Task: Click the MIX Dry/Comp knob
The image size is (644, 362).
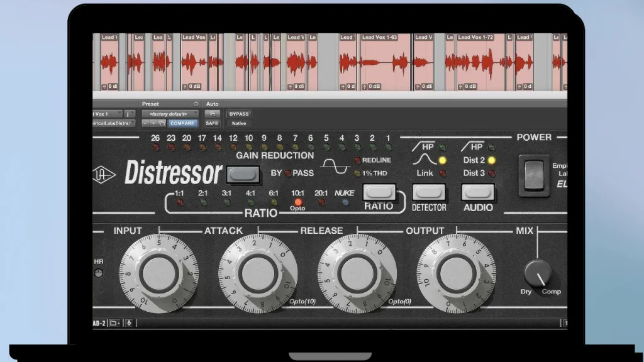Action: (x=538, y=274)
